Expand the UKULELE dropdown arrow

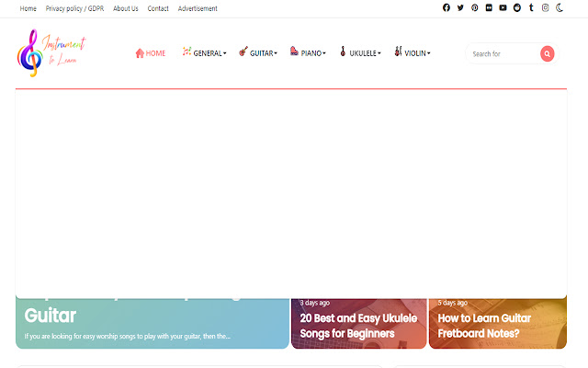coord(379,53)
